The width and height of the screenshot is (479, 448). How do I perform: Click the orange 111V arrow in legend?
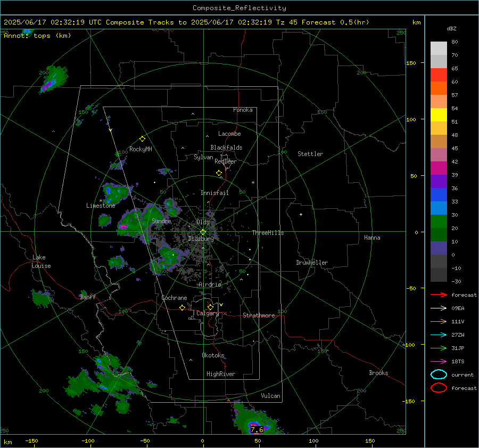(x=439, y=321)
